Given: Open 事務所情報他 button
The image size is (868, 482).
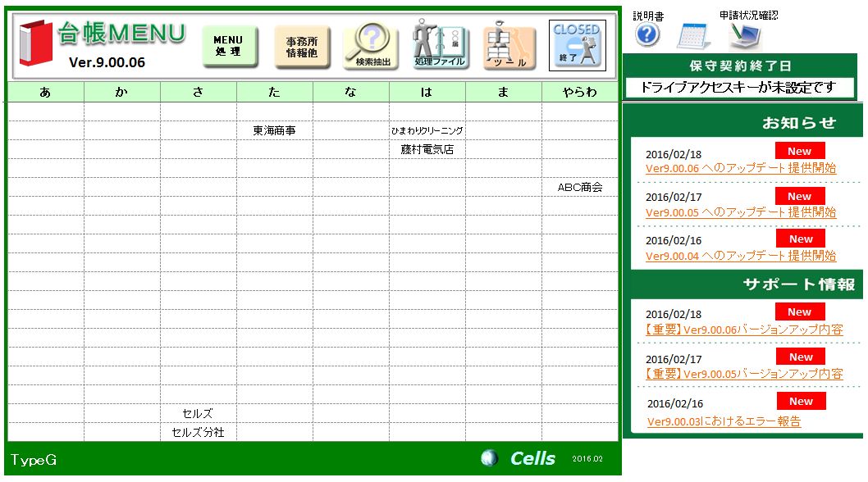Looking at the screenshot, I should click(x=302, y=47).
